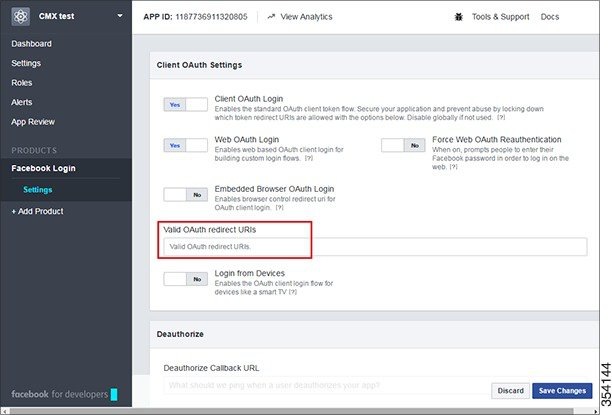612x415 pixels.
Task: Click the APP ID number text
Action: (x=211, y=17)
